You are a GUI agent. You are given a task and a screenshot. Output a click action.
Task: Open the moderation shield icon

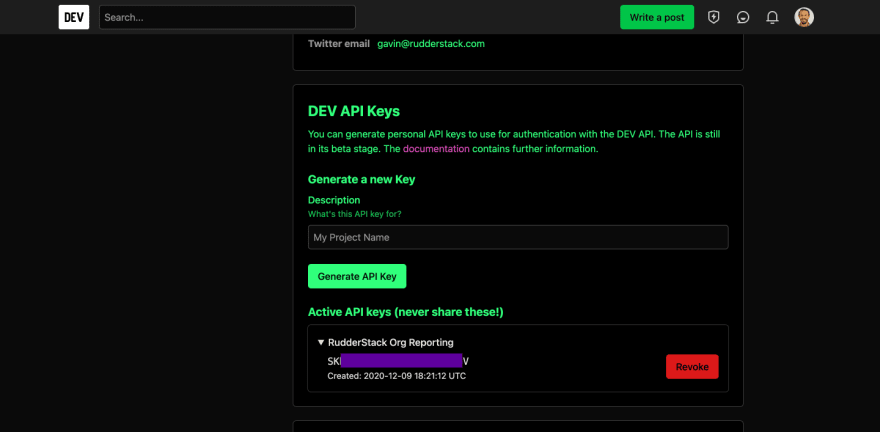713,17
